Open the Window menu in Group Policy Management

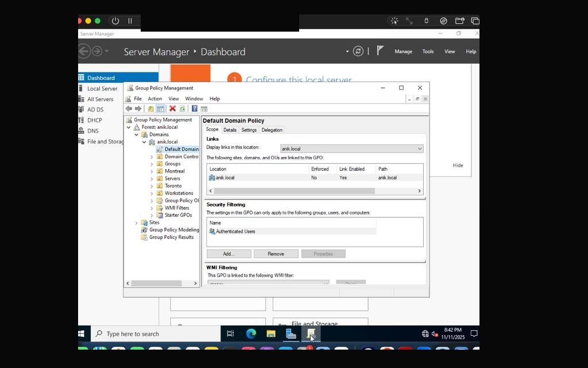194,99
